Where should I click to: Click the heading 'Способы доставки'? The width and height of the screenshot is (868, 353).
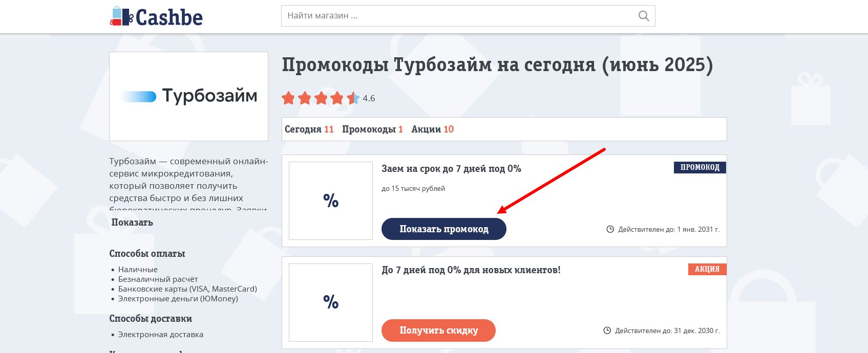(x=151, y=319)
